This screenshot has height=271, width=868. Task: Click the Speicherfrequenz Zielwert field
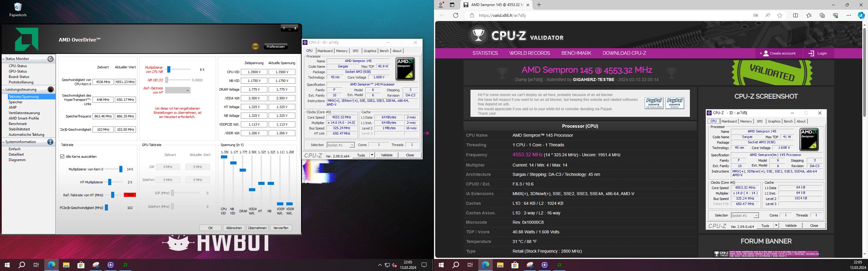[103, 116]
